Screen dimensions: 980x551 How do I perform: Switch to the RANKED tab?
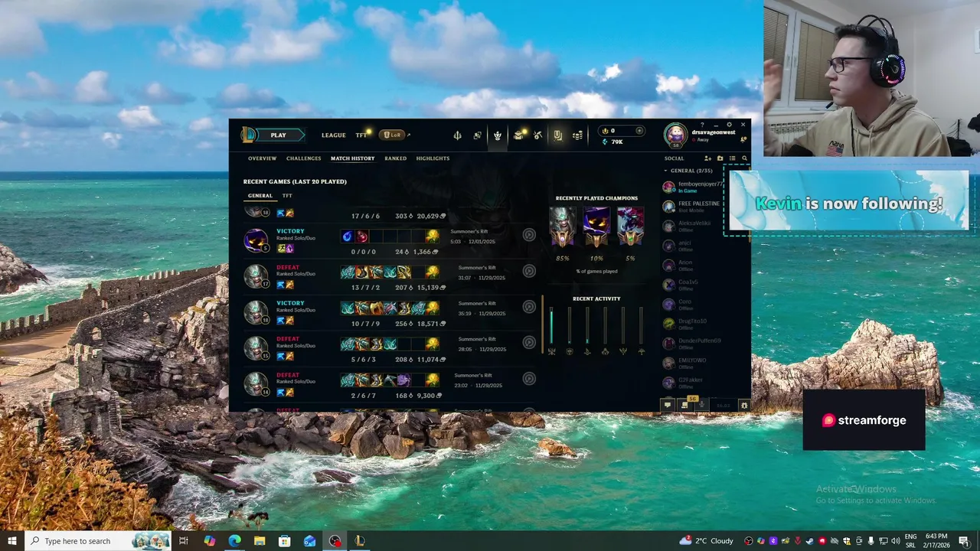395,158
